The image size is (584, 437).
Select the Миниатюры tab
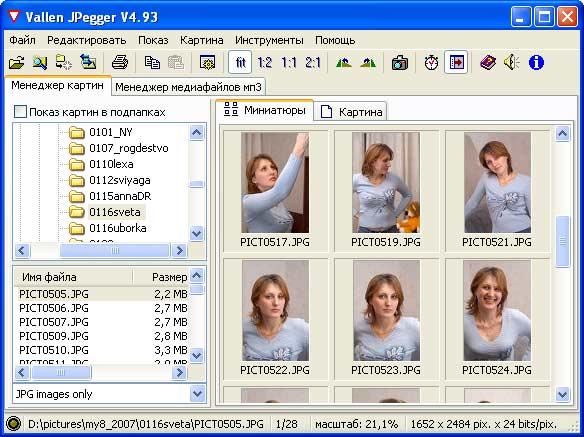tap(265, 110)
